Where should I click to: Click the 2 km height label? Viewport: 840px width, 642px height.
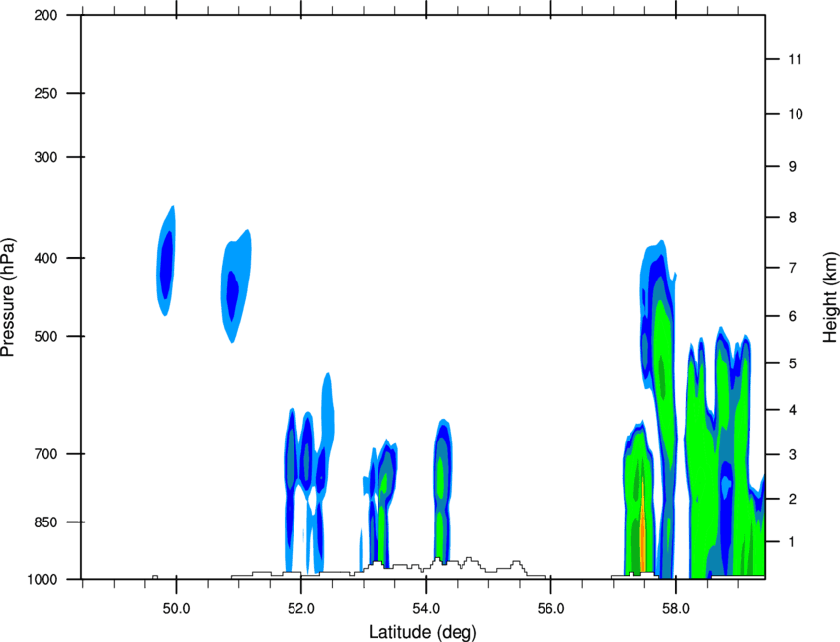pos(793,499)
